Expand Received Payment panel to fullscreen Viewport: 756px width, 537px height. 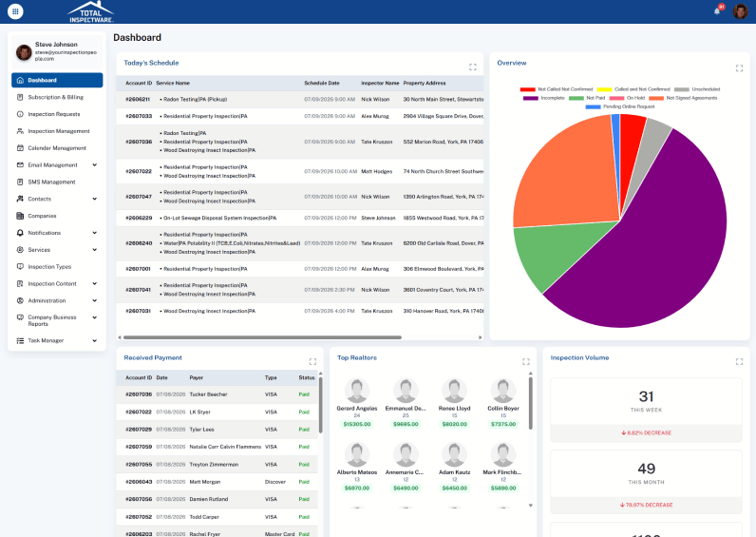point(312,361)
